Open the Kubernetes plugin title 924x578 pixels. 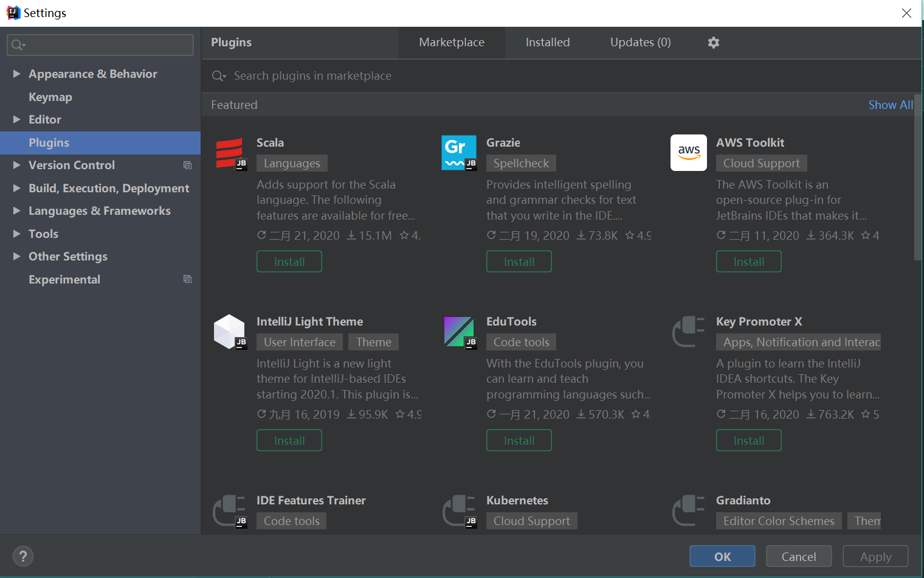517,500
